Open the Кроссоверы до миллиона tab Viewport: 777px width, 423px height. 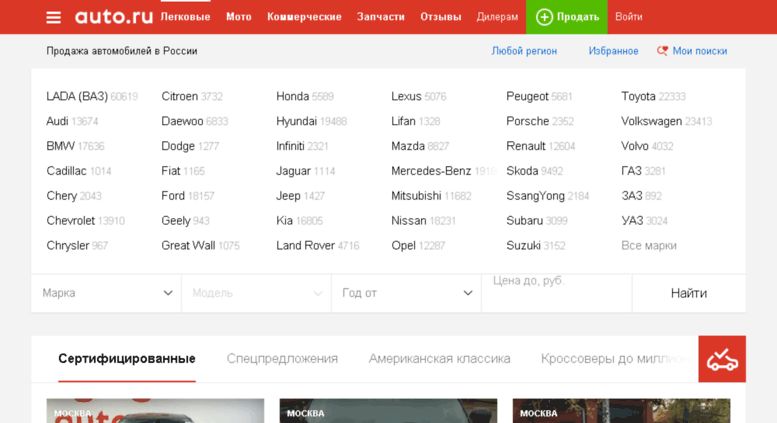click(x=618, y=359)
